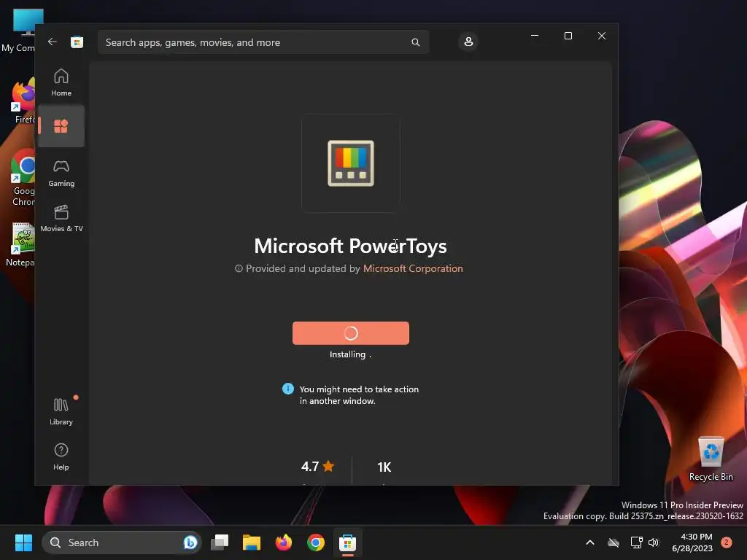Click the taskbar Search box

[x=122, y=542]
